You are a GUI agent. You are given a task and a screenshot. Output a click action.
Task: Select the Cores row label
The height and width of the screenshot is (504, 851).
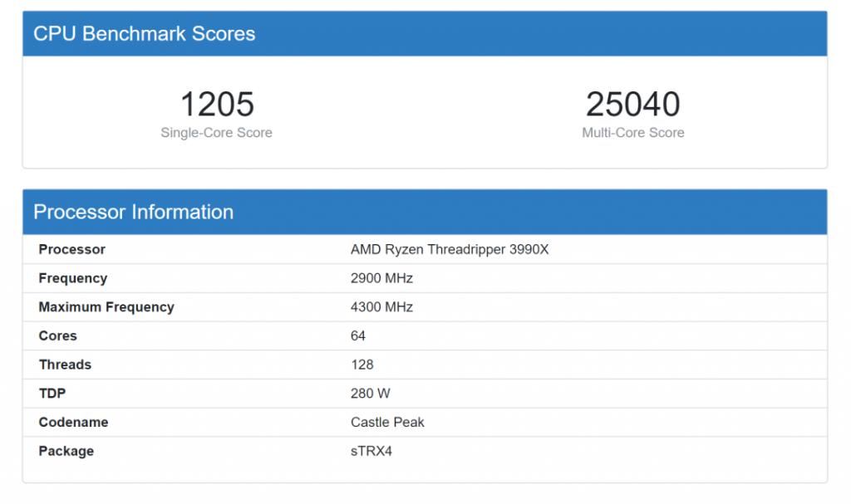pyautogui.click(x=57, y=335)
